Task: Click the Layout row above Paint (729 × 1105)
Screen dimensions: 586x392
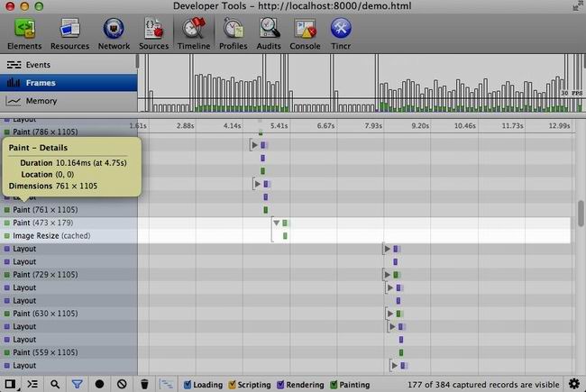Action: (x=69, y=261)
